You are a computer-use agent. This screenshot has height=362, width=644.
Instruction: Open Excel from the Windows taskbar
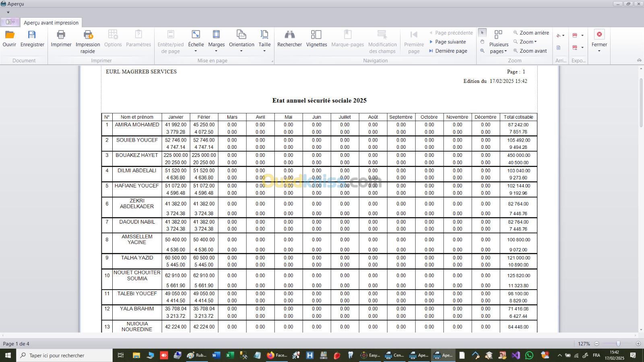[230, 355]
